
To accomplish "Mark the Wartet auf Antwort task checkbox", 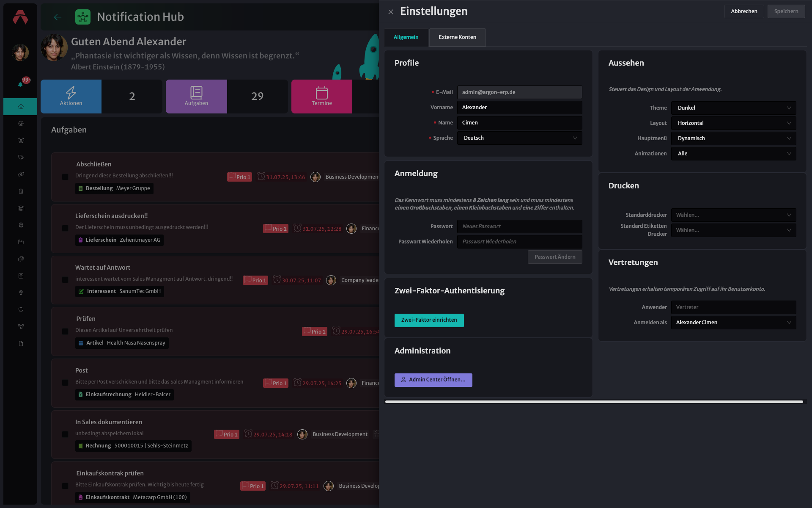I will (x=65, y=280).
